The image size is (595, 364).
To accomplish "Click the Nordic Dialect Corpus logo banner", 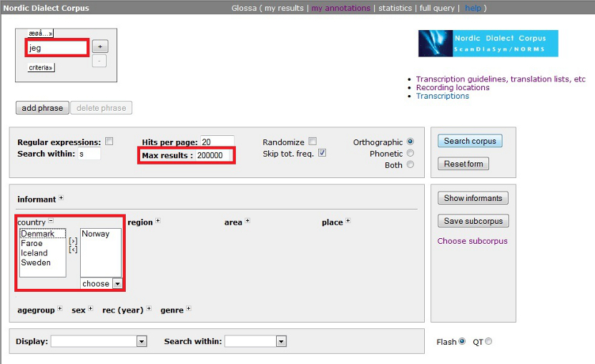I will coord(488,44).
